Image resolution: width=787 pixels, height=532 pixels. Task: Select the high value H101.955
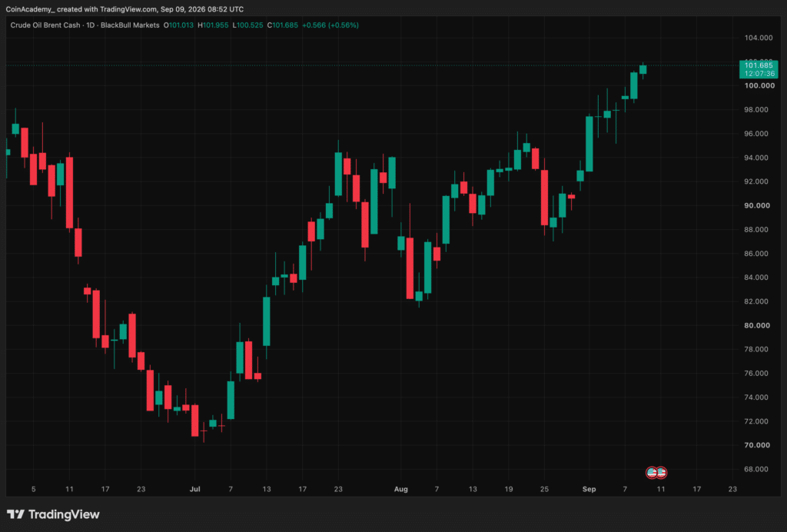213,25
